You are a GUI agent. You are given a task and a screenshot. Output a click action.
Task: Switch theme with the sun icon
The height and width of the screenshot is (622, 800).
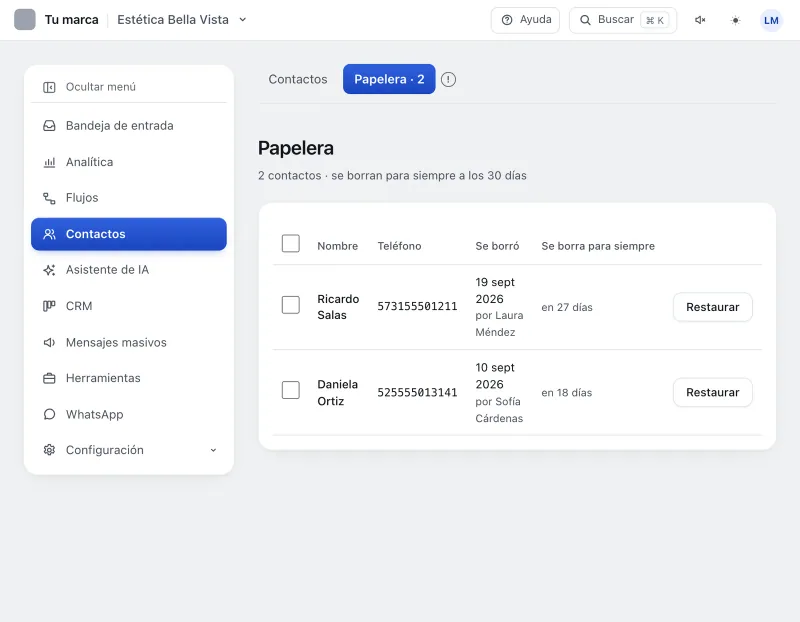click(x=735, y=20)
